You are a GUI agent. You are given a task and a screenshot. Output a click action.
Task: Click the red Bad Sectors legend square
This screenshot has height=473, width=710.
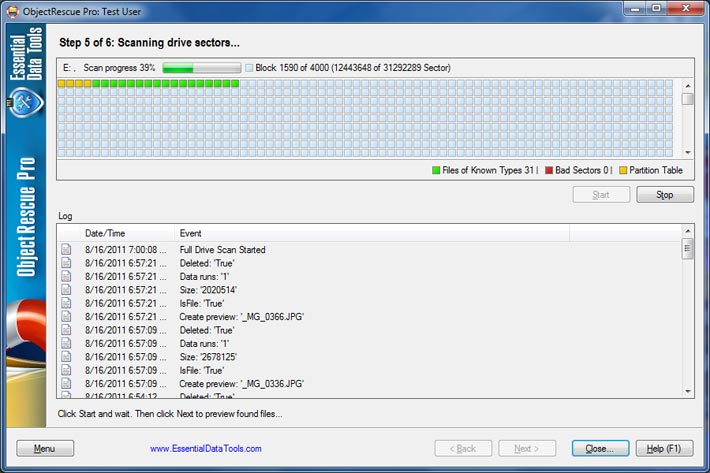549,170
